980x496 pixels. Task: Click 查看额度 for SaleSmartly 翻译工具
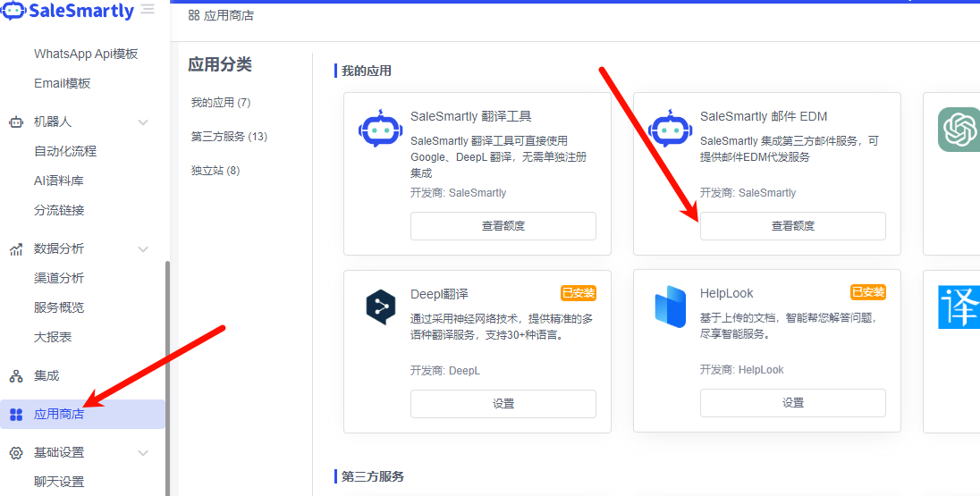(503, 226)
